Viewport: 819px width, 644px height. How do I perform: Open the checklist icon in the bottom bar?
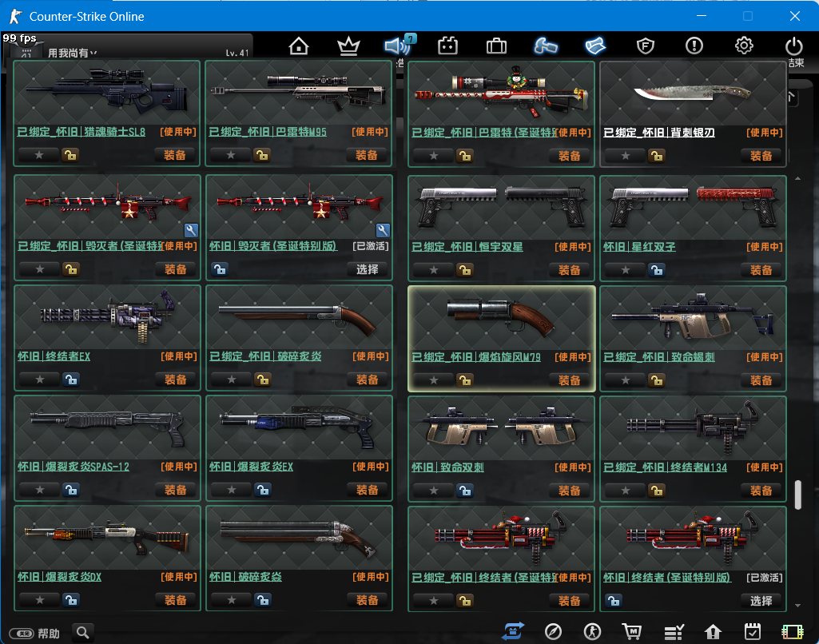(x=674, y=632)
